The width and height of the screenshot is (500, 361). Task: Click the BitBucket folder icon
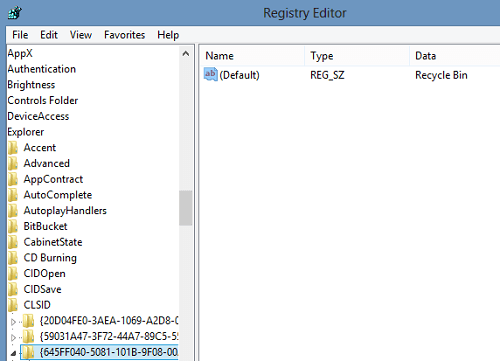[13, 226]
